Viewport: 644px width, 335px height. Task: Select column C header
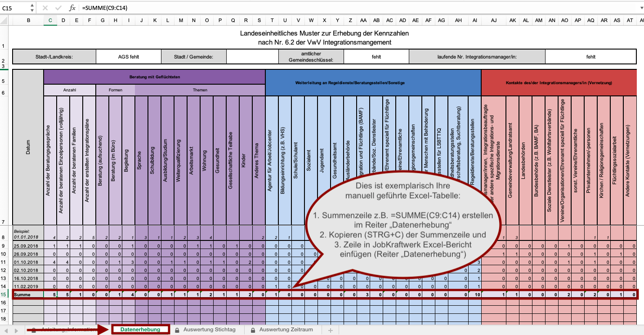tap(50, 20)
